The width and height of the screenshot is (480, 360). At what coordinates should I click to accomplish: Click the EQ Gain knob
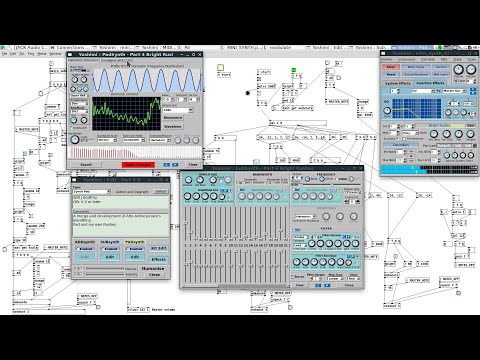click(387, 111)
